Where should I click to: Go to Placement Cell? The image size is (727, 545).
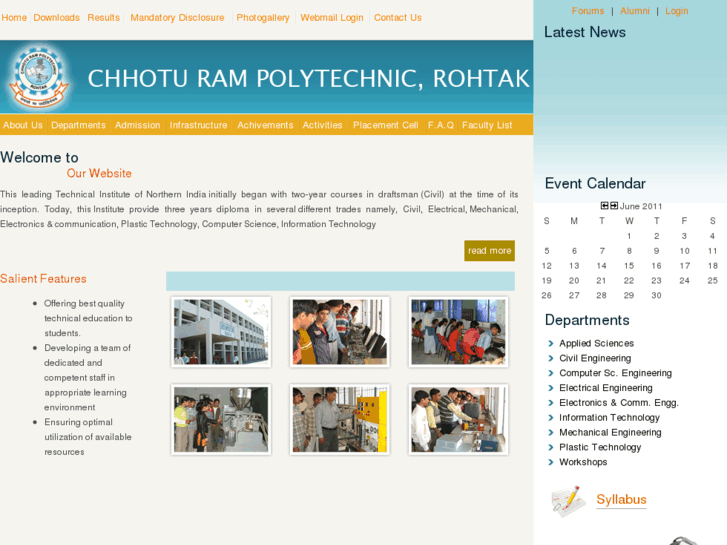click(x=385, y=125)
